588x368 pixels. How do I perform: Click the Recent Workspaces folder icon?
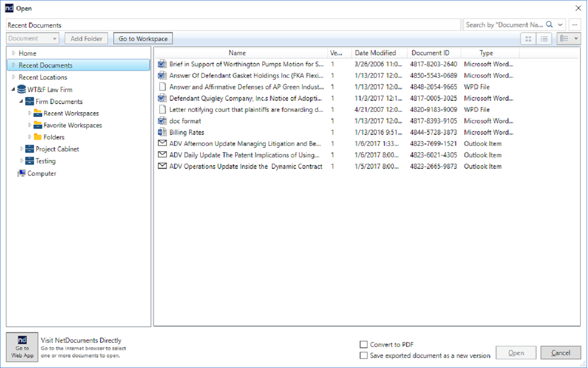[38, 113]
